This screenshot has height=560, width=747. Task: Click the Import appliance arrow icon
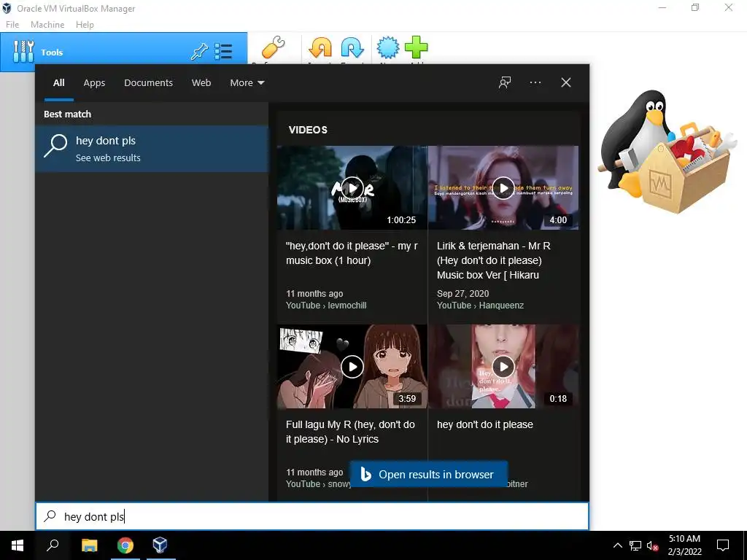click(x=320, y=47)
